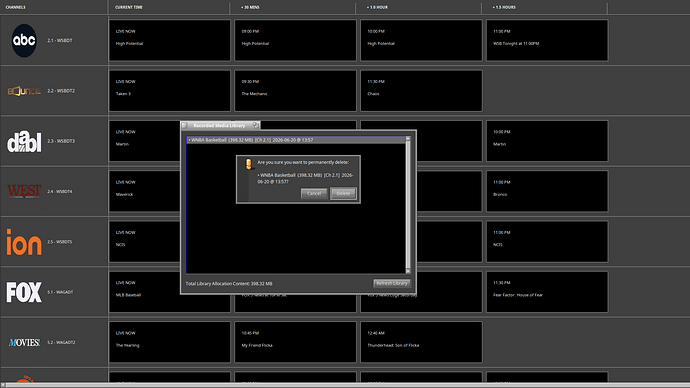The height and width of the screenshot is (388, 690).
Task: Select the ion channel logo
Action: 24,242
